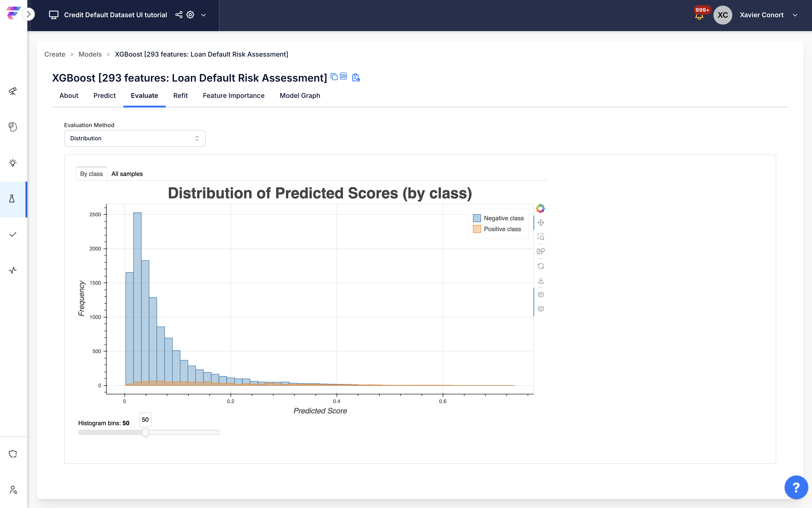Switch to Feature Importance tab
Image resolution: width=812 pixels, height=508 pixels.
coord(233,96)
